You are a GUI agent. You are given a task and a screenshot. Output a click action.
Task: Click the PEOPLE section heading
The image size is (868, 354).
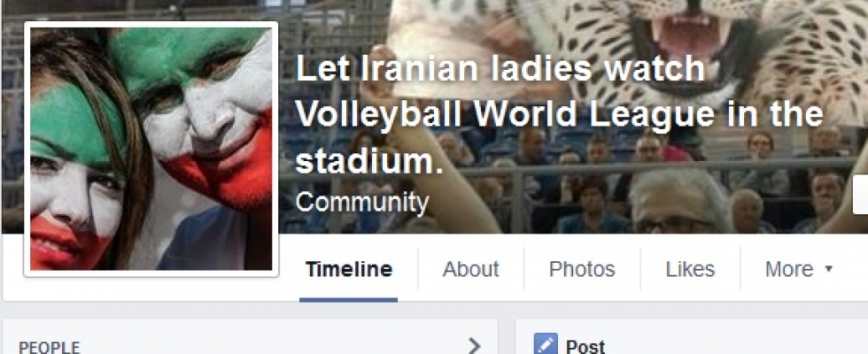pyautogui.click(x=50, y=347)
